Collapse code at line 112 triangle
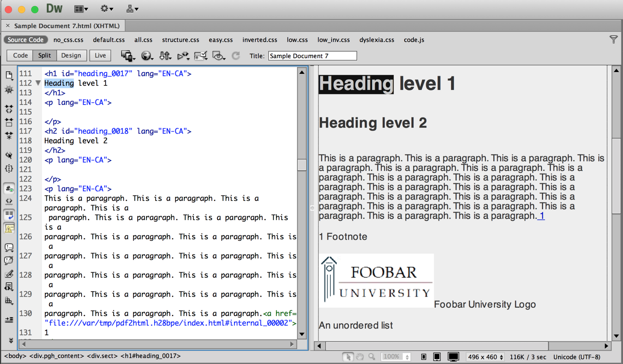Image resolution: width=623 pixels, height=364 pixels. 38,83
